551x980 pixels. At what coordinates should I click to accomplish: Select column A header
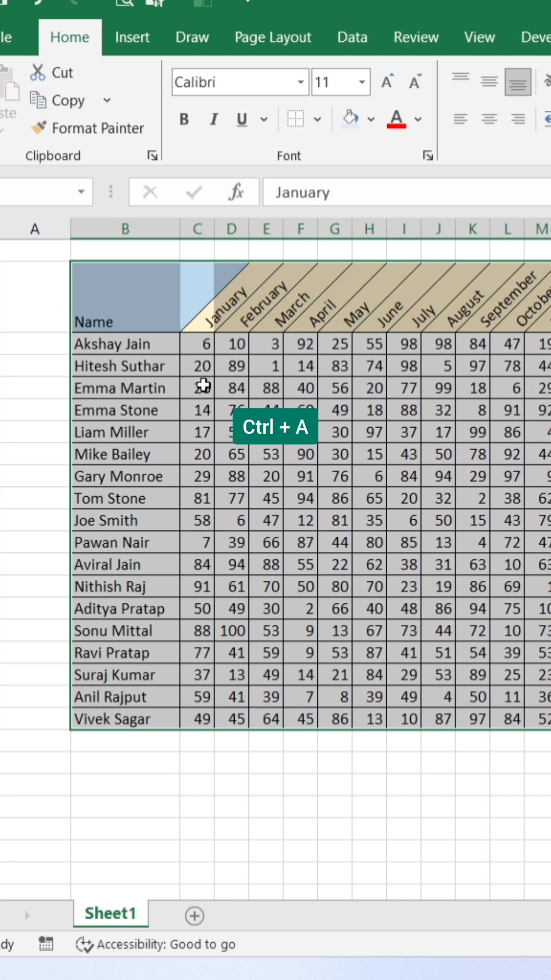coord(35,229)
